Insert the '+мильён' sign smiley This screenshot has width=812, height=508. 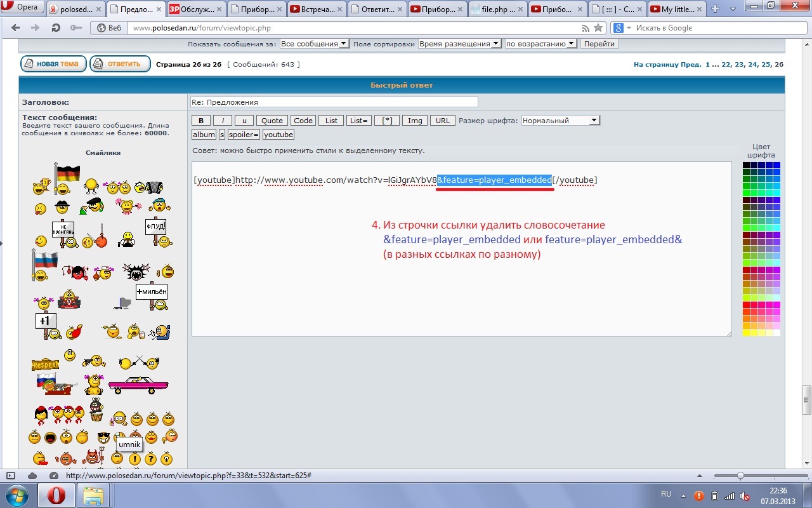152,295
